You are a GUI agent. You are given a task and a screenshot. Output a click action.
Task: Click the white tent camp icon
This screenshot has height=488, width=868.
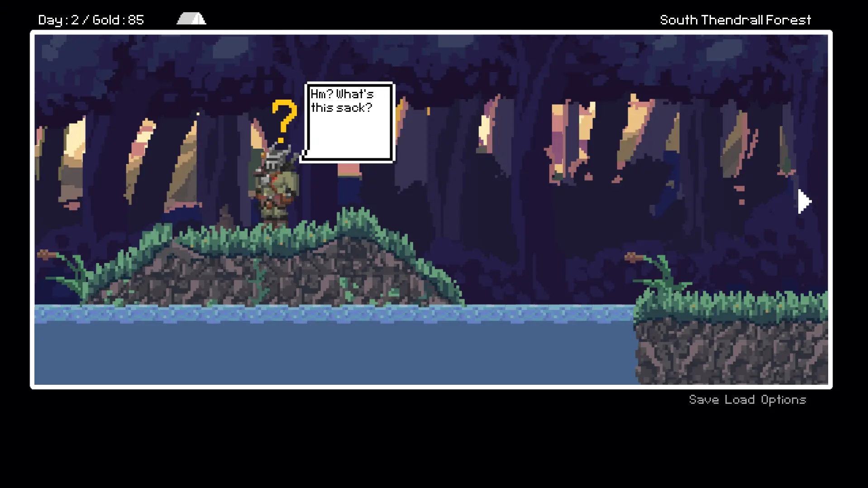[191, 19]
